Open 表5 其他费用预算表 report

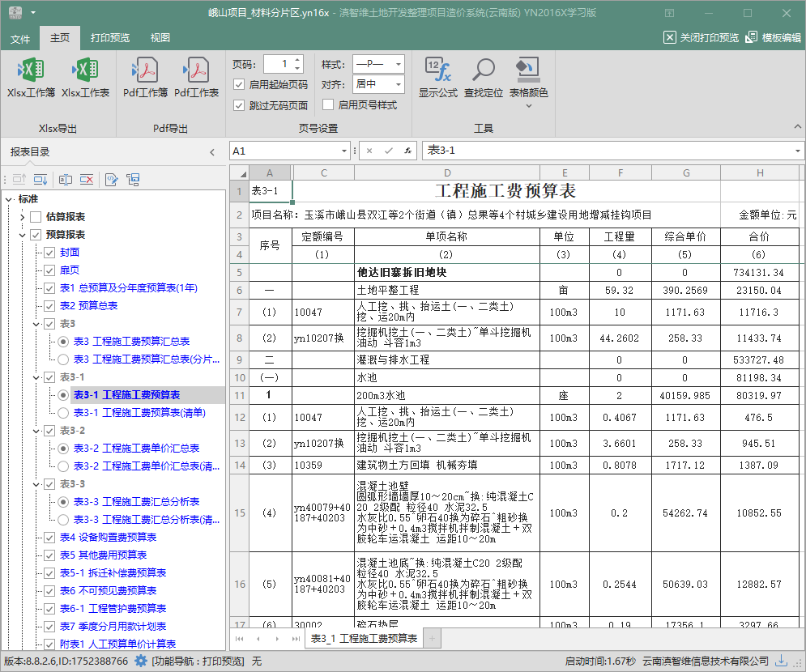103,555
